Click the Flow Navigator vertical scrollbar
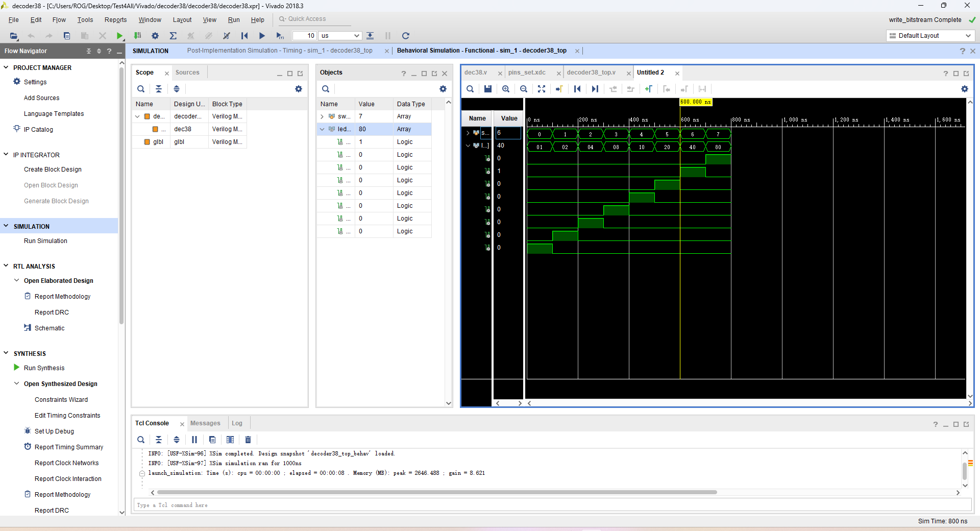This screenshot has width=980, height=531. click(121, 197)
